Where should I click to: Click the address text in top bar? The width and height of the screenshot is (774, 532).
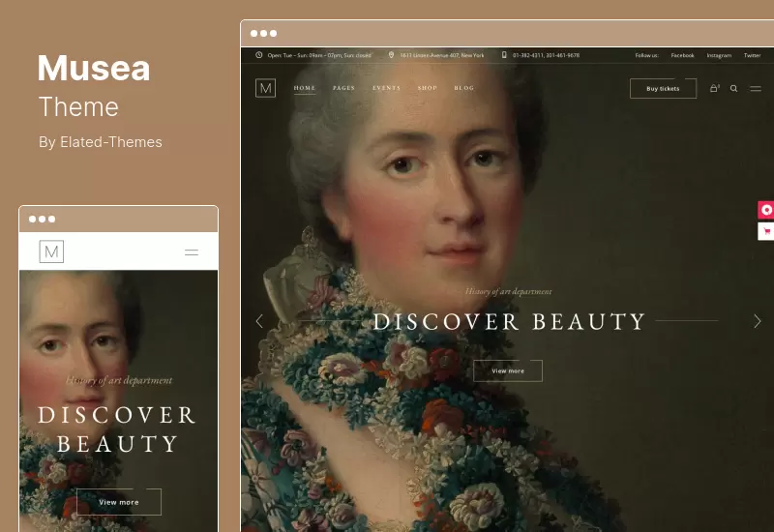tap(442, 55)
